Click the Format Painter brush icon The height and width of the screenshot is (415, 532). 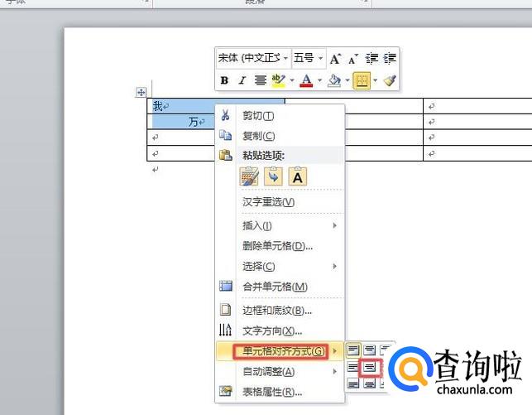point(390,80)
